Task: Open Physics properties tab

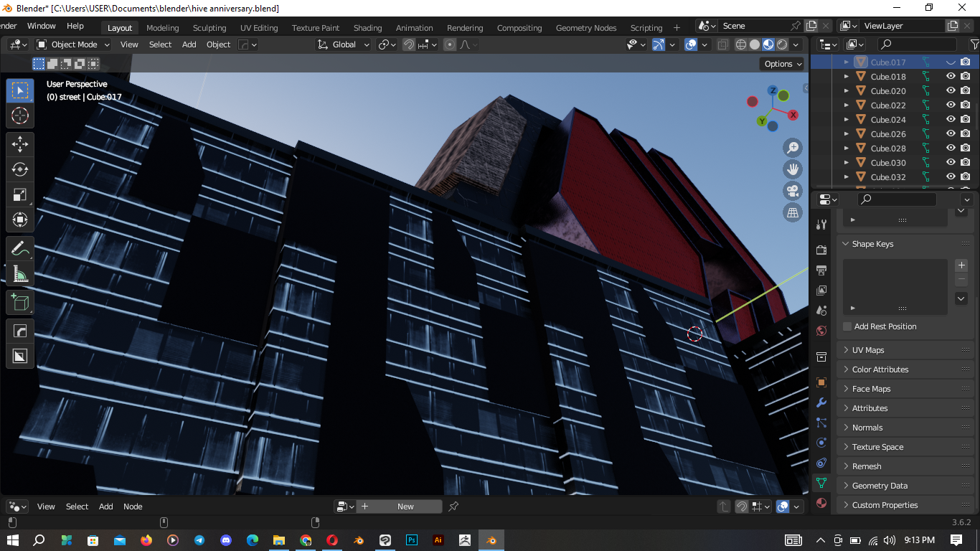Action: point(821,443)
